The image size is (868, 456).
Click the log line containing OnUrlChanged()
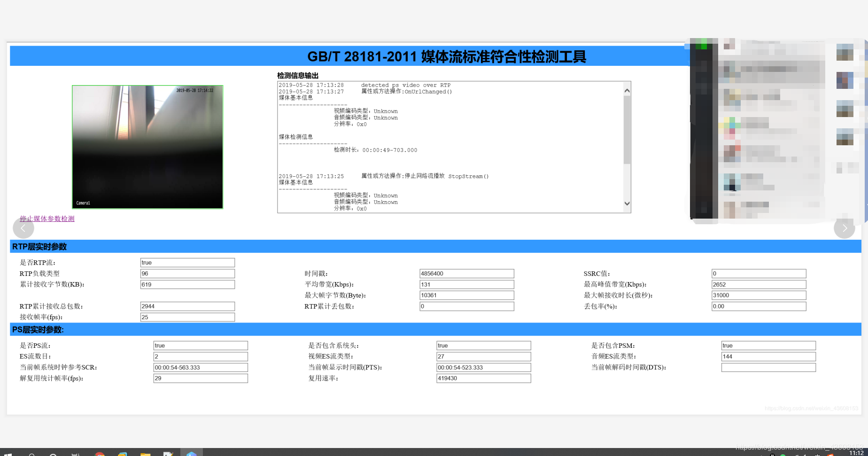coord(365,92)
